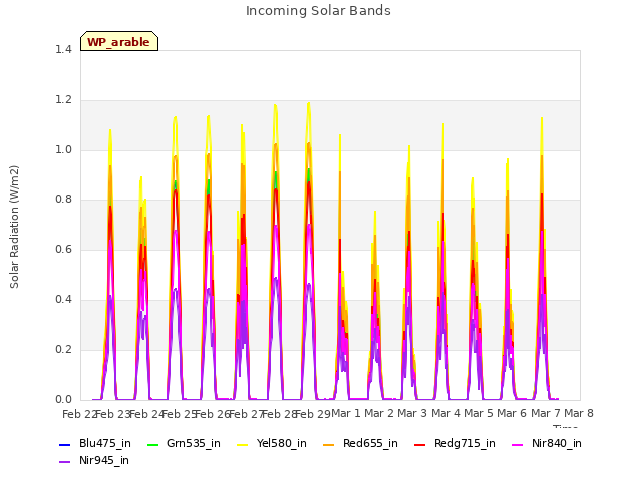Viewport: 640px width, 480px height.
Task: Click the Incoming Solar Bands chart title
Action: tap(318, 11)
